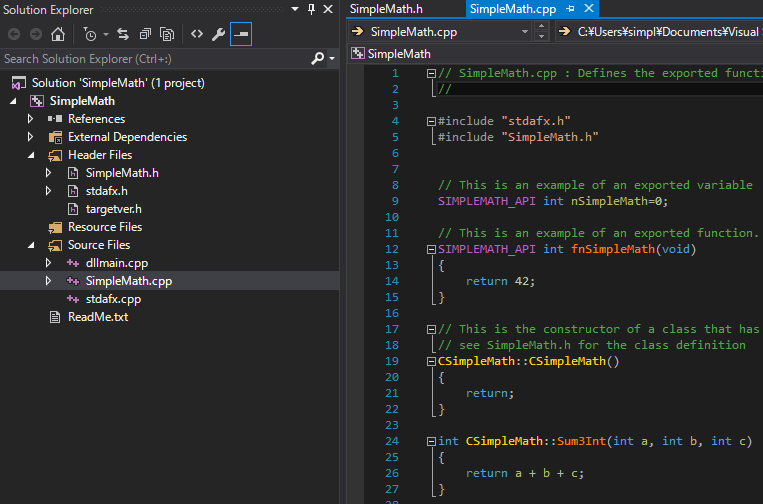This screenshot has width=763, height=504.
Task: Select Solution 'SimpleMath' (1 project) node
Action: tap(118, 83)
